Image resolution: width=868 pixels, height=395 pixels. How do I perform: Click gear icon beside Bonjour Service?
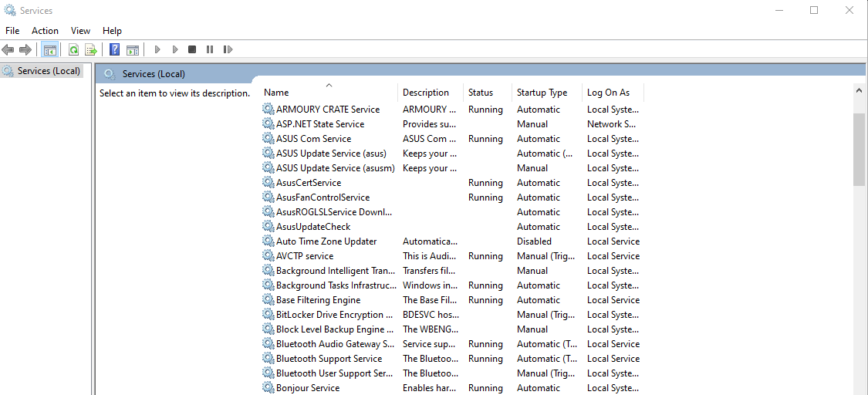point(269,388)
